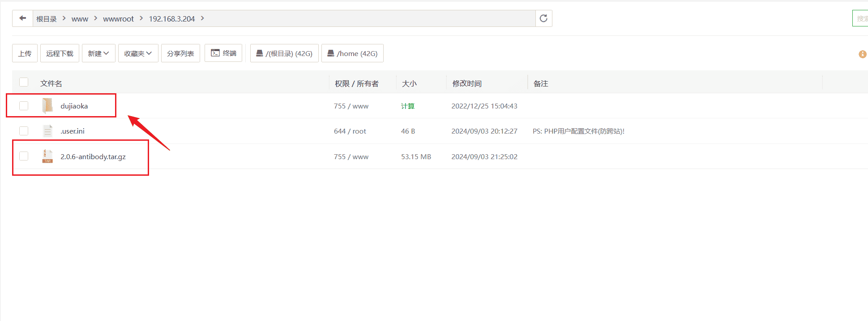868x321 pixels.
Task: Click the .user.ini file icon
Action: coord(47,131)
